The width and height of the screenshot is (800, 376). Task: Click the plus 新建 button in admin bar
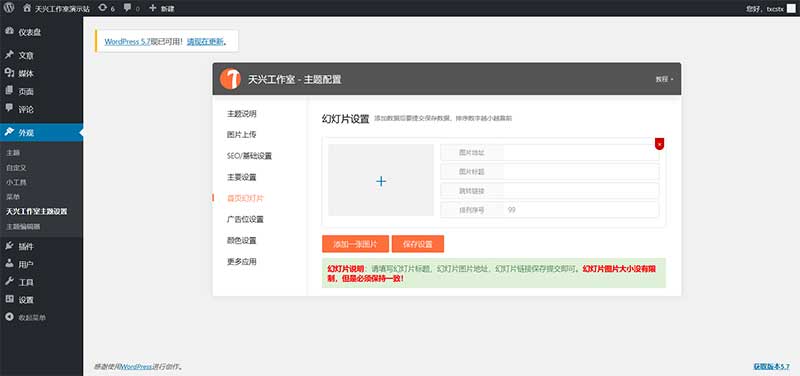[x=161, y=9]
